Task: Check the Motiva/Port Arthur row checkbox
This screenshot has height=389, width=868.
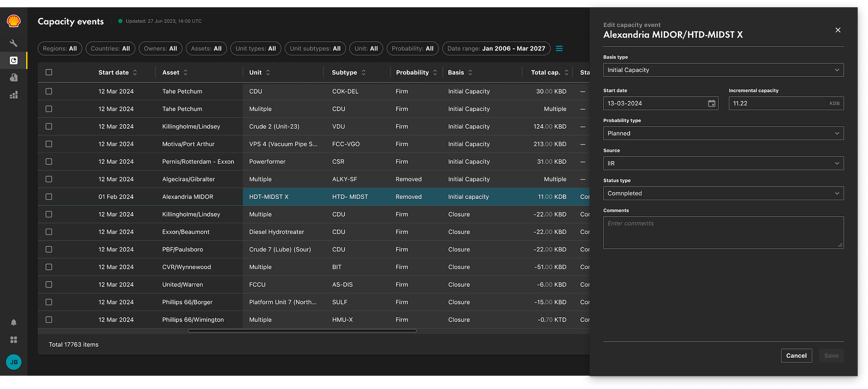Action: (49, 144)
